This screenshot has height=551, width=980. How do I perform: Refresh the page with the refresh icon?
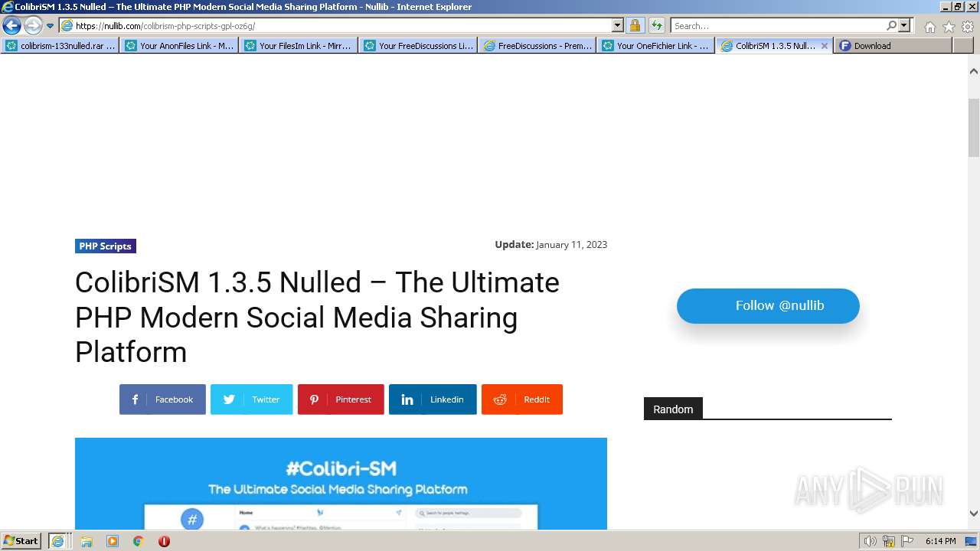tap(657, 25)
